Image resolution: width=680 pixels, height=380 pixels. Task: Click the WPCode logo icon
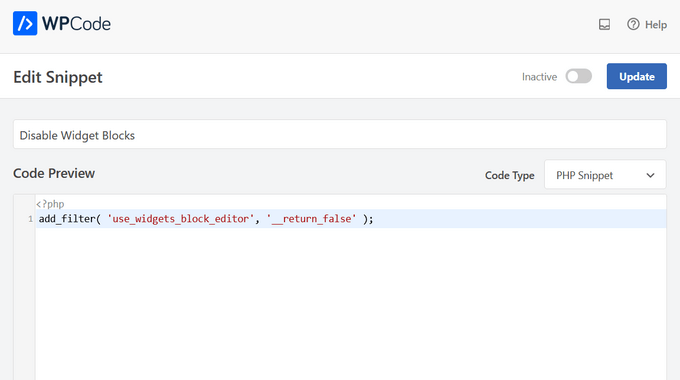point(25,23)
